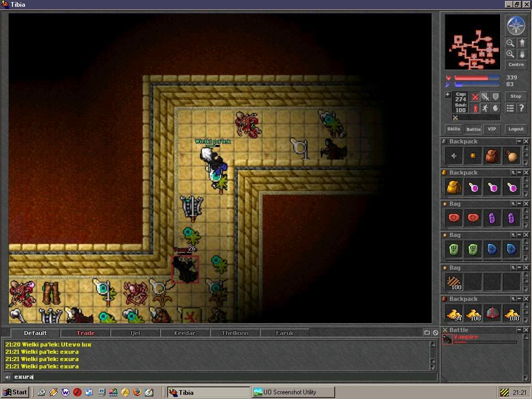Select the steel helmet in bottom Backpack

(x=492, y=313)
